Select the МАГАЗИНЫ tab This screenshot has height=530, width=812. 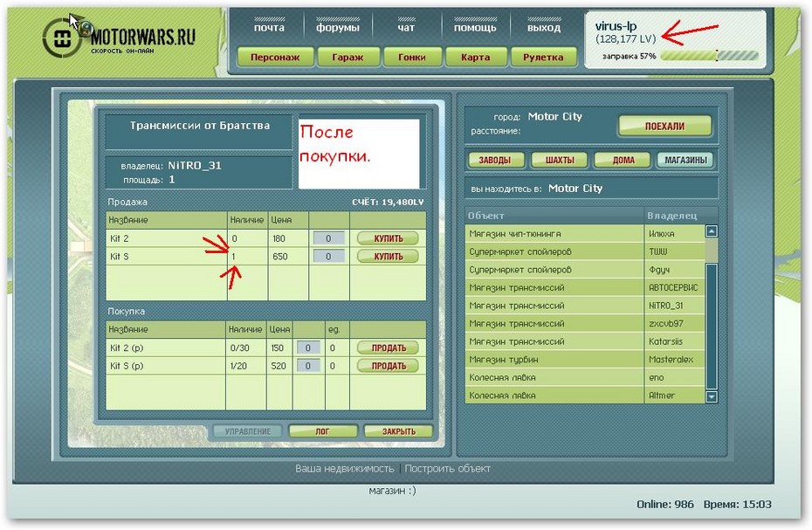pos(685,160)
